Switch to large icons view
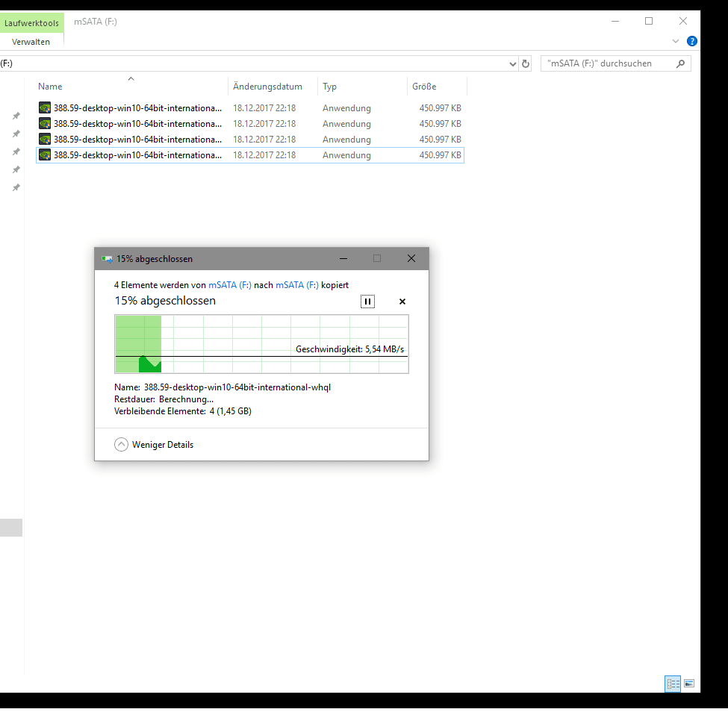Screen dimensions: 728x715 (x=689, y=684)
